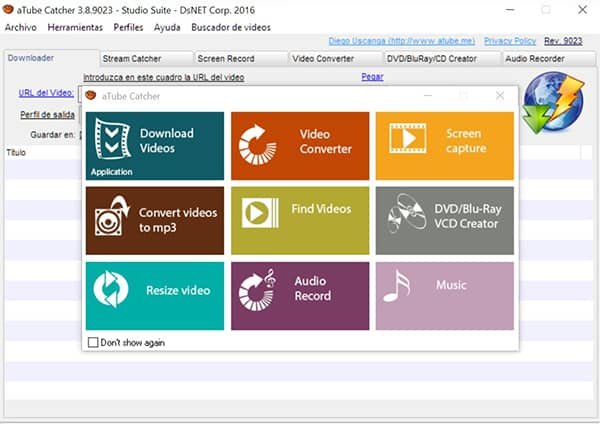600x424 pixels.
Task: Switch to the Audio Recorder tab
Action: 549,59
